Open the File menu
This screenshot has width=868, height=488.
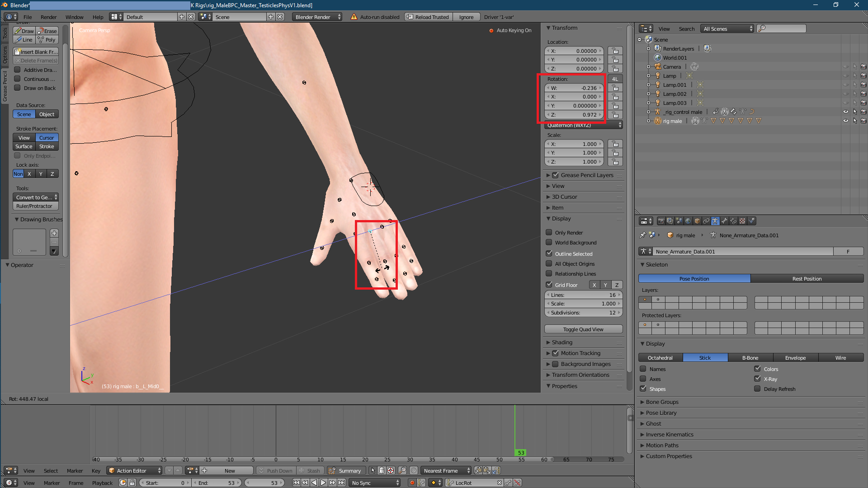[28, 17]
